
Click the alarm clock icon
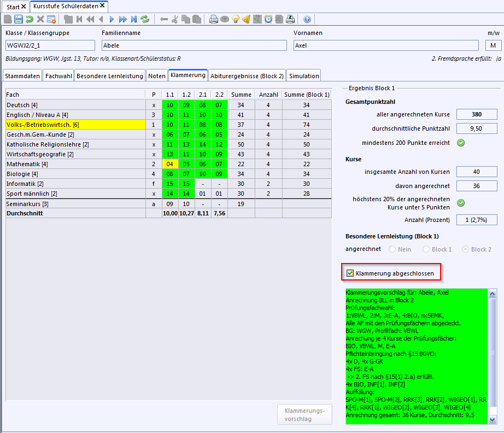(268, 19)
